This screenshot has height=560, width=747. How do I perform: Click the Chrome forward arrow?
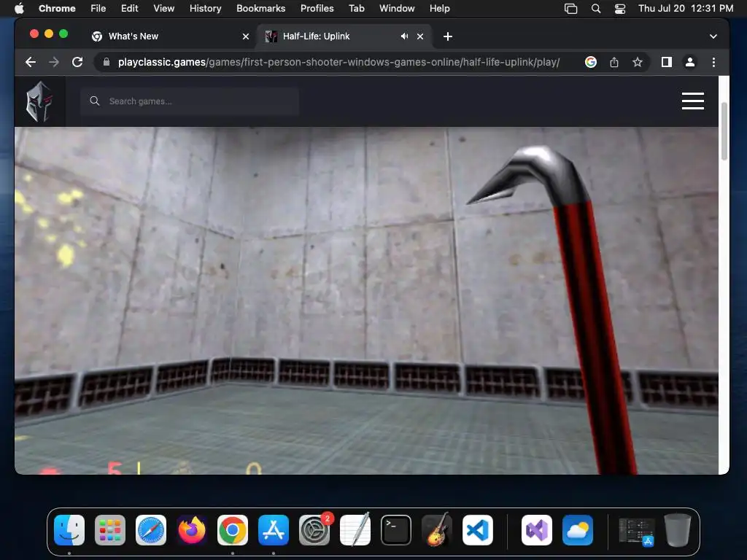tap(54, 62)
